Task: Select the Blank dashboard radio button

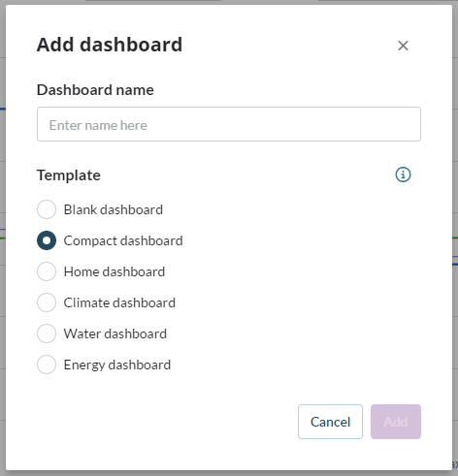Action: [x=47, y=209]
